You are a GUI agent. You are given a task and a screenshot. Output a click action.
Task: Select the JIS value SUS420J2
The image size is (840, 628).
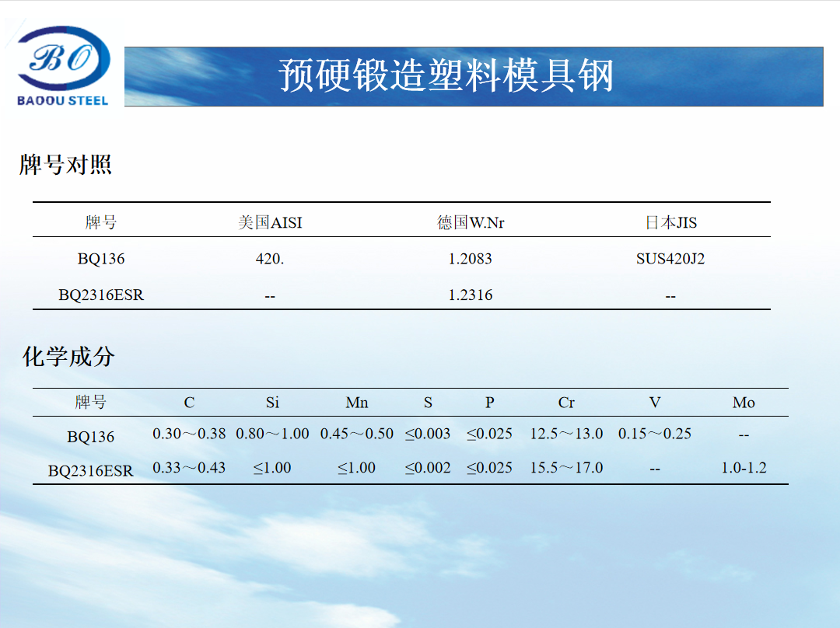click(x=670, y=259)
